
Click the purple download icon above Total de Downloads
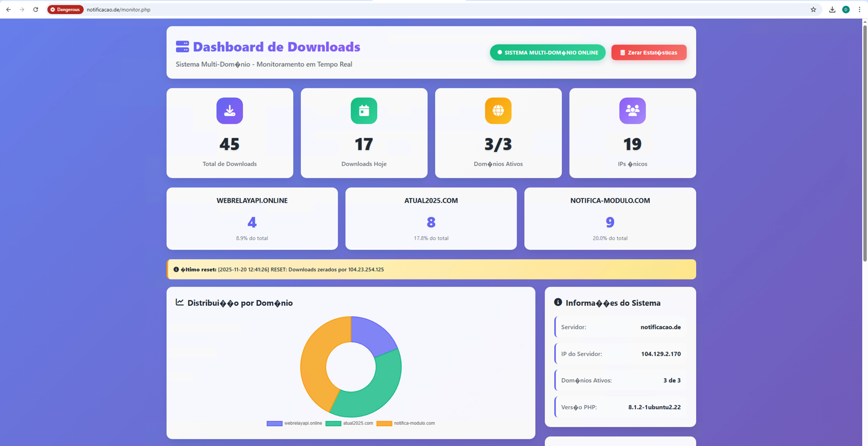click(x=229, y=111)
